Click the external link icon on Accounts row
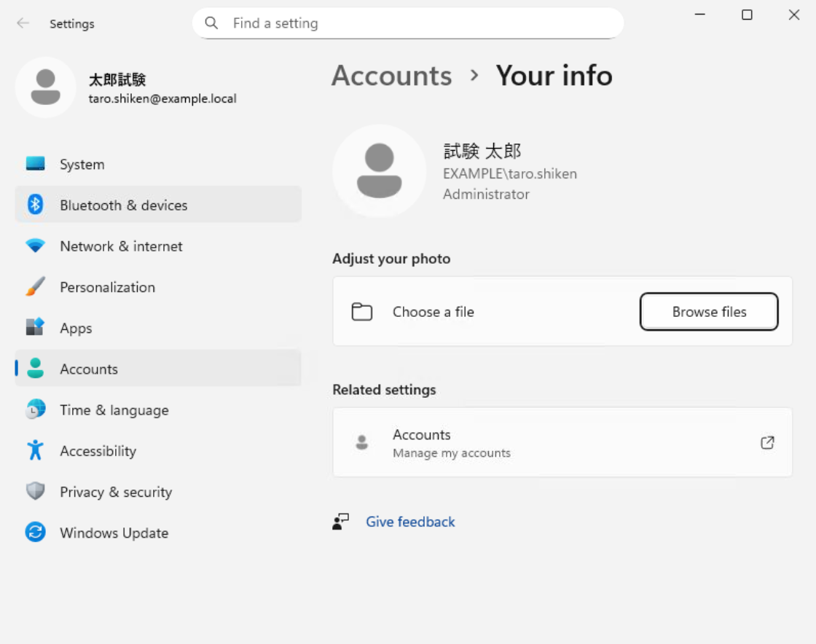This screenshot has height=644, width=816. [x=767, y=442]
